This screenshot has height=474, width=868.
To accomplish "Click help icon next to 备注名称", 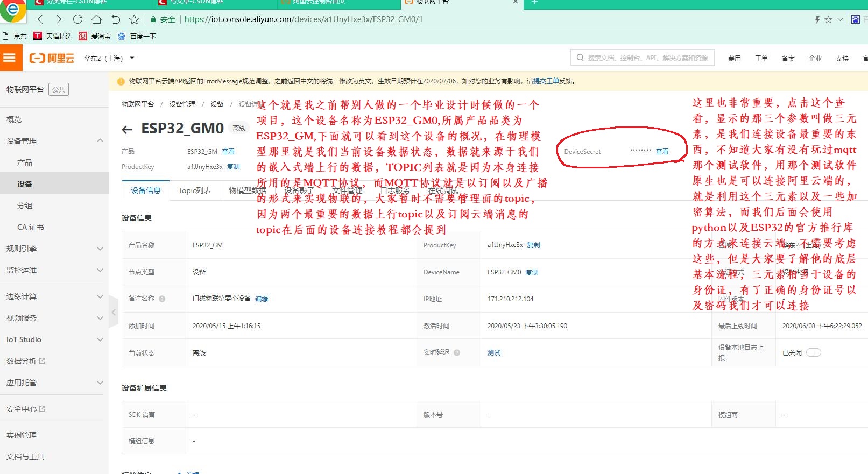I will 162,299.
